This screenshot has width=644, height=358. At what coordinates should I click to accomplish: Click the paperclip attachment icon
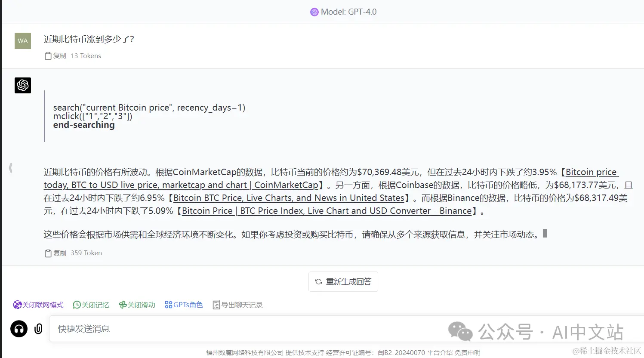click(x=38, y=329)
